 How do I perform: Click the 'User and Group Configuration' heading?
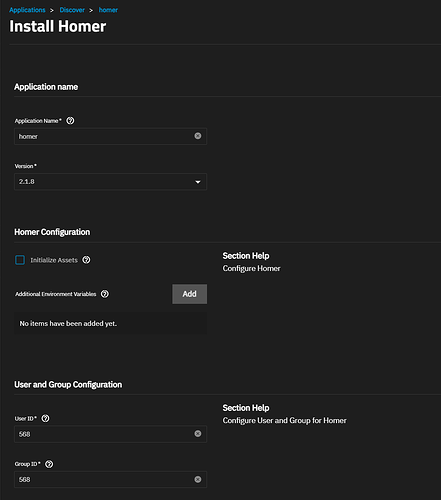click(x=68, y=385)
